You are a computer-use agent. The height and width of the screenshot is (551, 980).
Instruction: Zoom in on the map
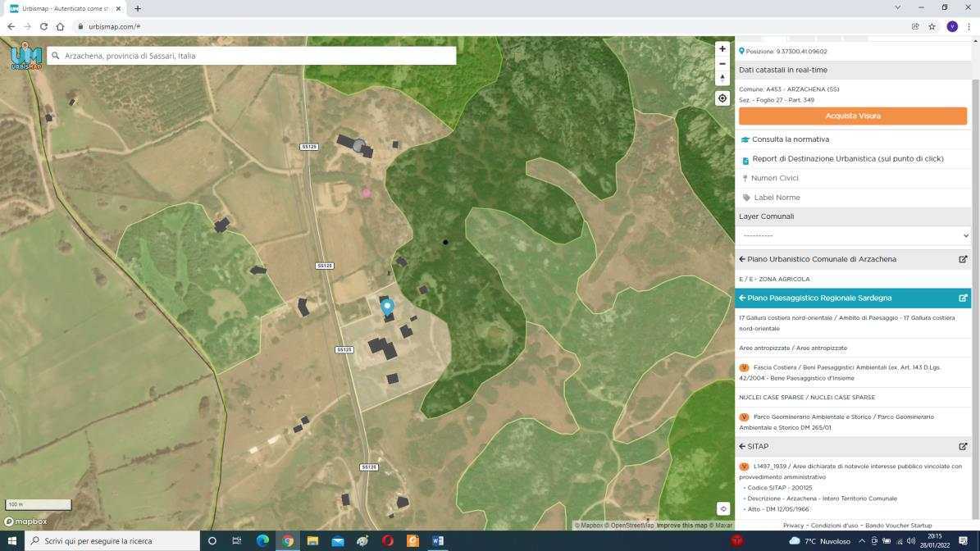click(x=722, y=48)
